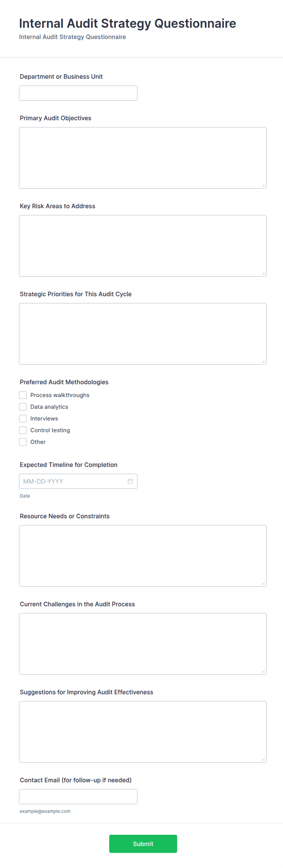The height and width of the screenshot is (868, 283).
Task: Select the Suggestions for Improving textarea
Action: tap(143, 732)
